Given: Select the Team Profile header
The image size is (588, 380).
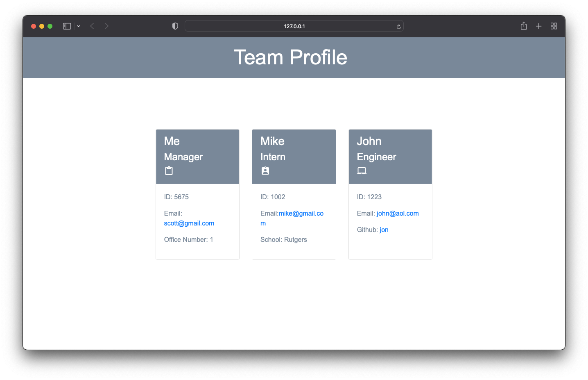Looking at the screenshot, I should [x=290, y=57].
